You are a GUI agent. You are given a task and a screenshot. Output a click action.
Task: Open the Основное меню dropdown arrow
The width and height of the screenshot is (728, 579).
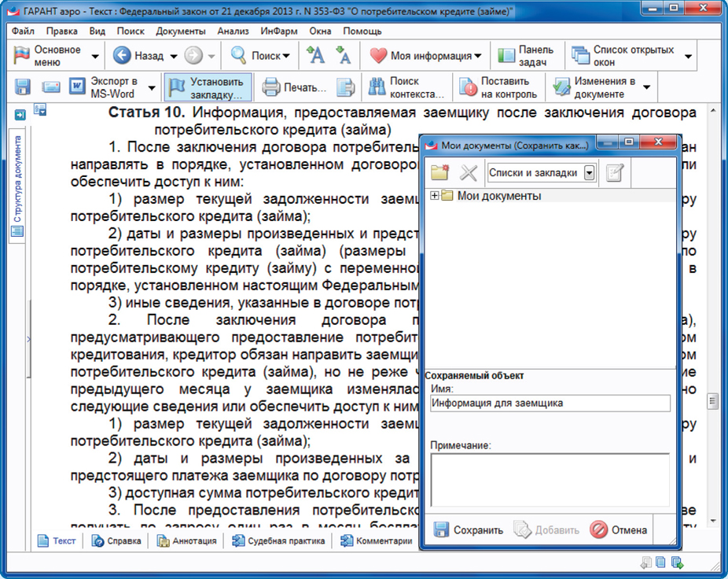click(95, 57)
